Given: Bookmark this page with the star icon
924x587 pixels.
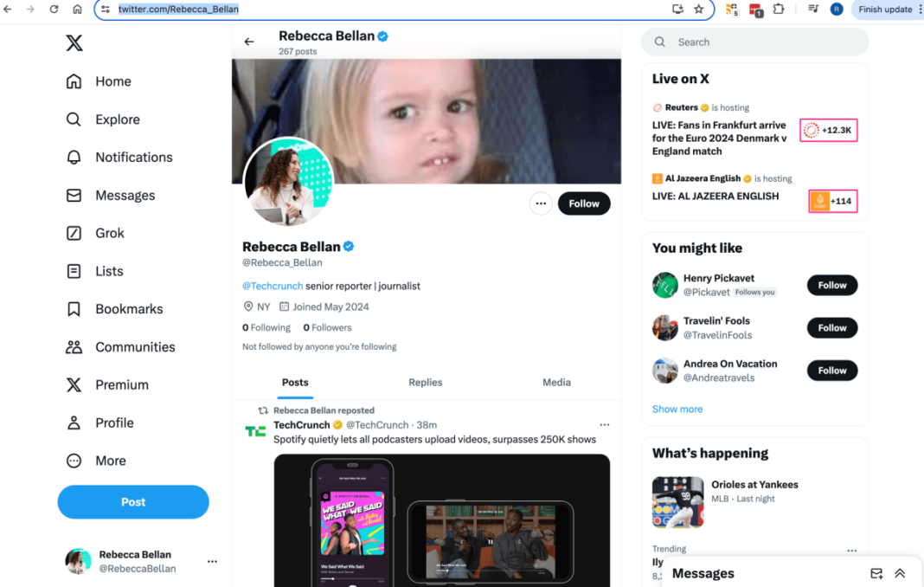Looking at the screenshot, I should pos(699,10).
